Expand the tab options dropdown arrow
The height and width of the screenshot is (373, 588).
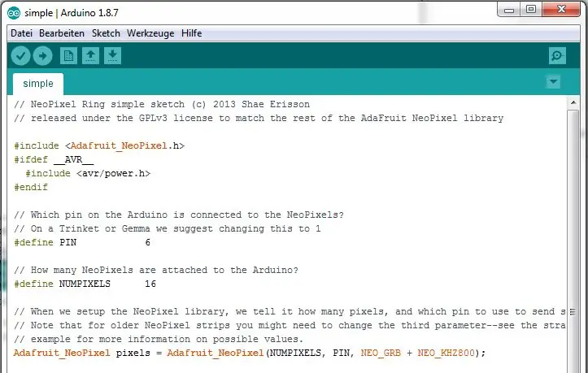point(553,82)
